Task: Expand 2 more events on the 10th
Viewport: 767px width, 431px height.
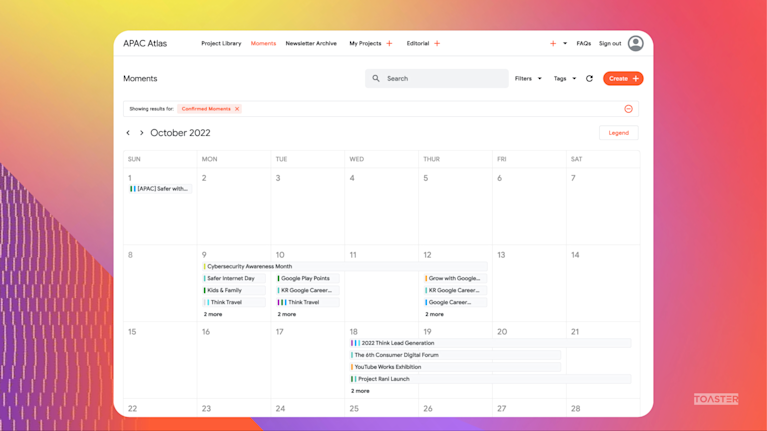Action: (287, 314)
